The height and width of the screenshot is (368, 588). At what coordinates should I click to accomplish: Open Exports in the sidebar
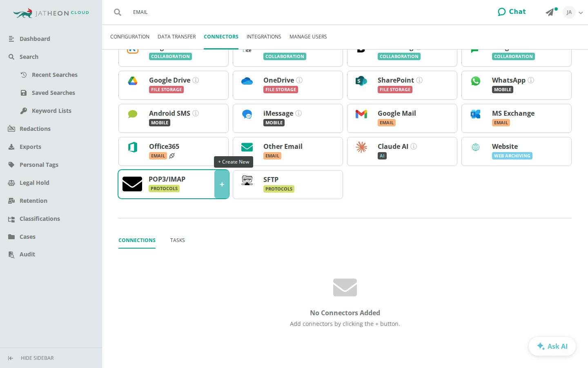[30, 147]
